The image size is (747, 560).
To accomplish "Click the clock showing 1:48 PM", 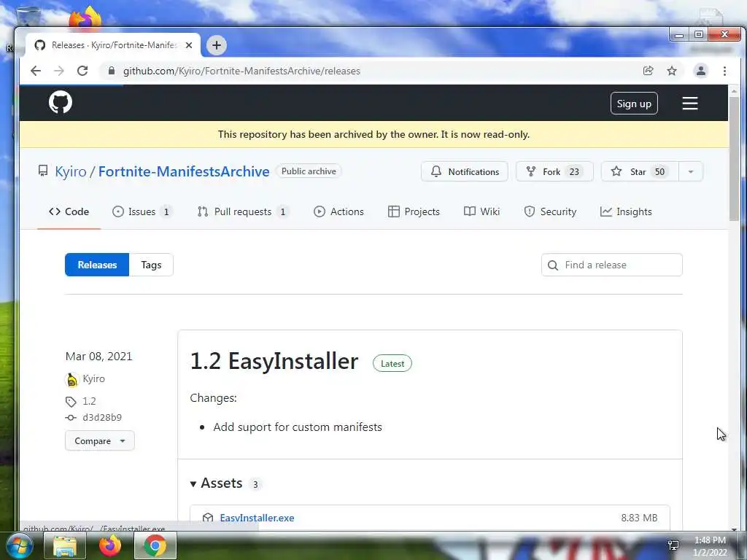I will pyautogui.click(x=710, y=540).
